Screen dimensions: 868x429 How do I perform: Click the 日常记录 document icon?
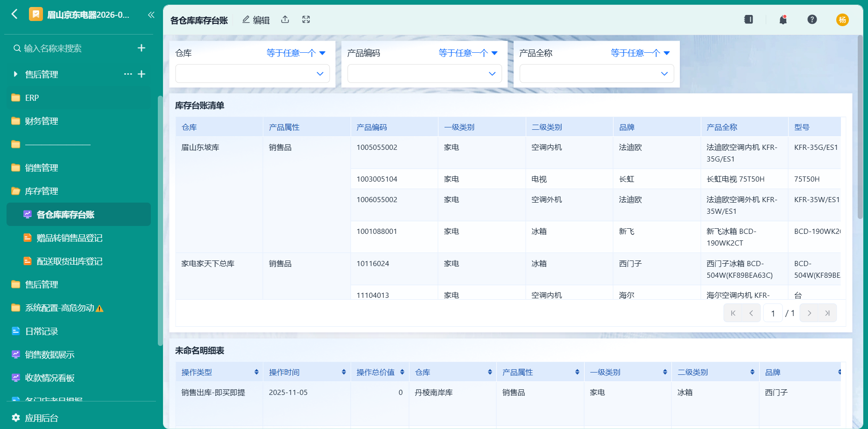point(16,331)
